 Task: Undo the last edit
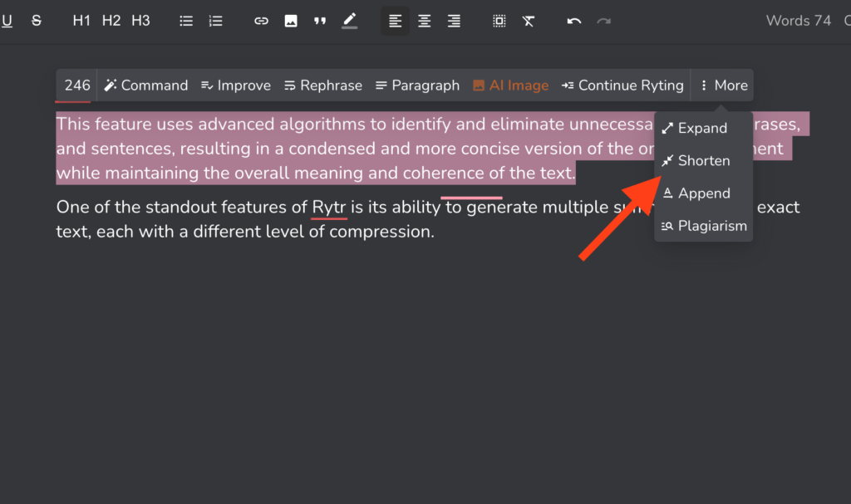(574, 20)
